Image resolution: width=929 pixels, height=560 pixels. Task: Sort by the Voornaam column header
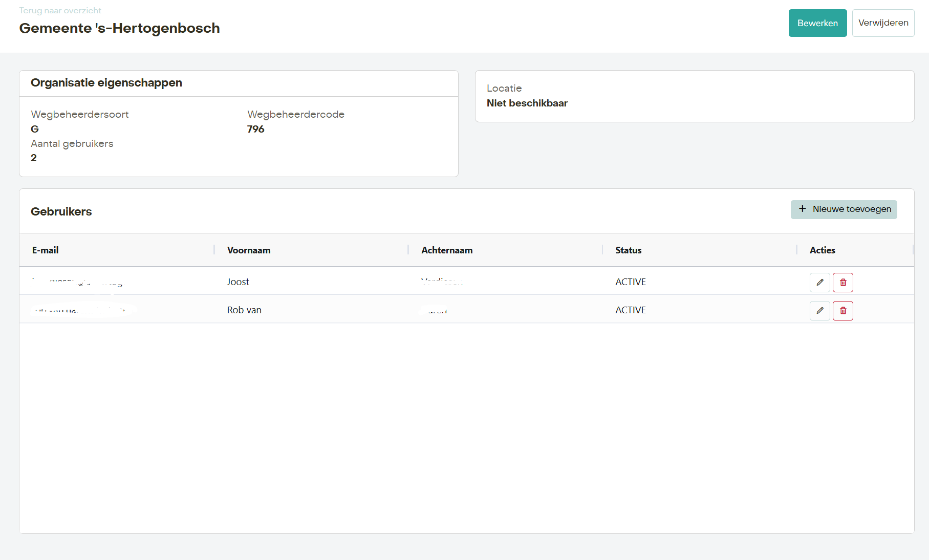(249, 250)
